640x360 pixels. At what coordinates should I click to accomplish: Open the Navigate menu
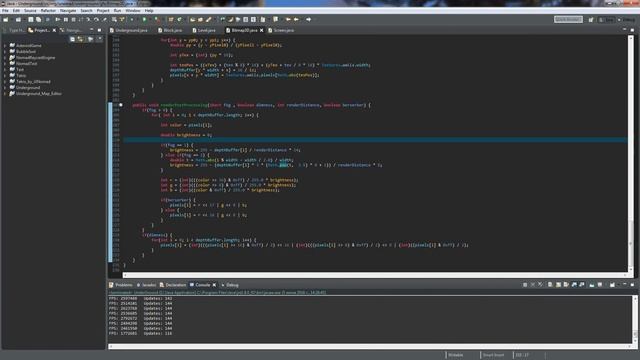tap(68, 11)
